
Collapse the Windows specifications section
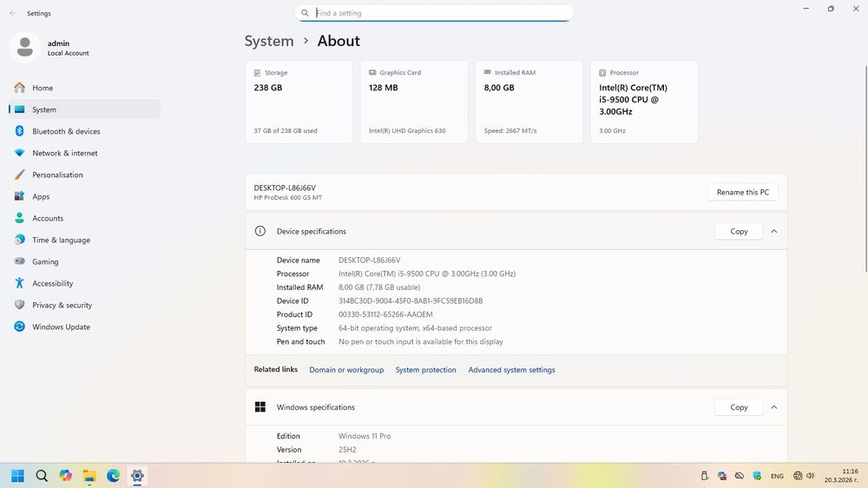point(774,407)
